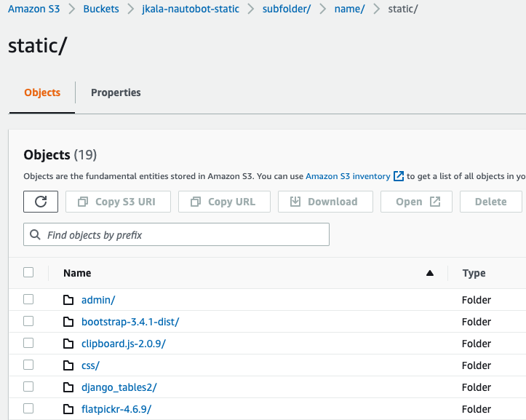Click the folder icon next to css/

click(69, 365)
